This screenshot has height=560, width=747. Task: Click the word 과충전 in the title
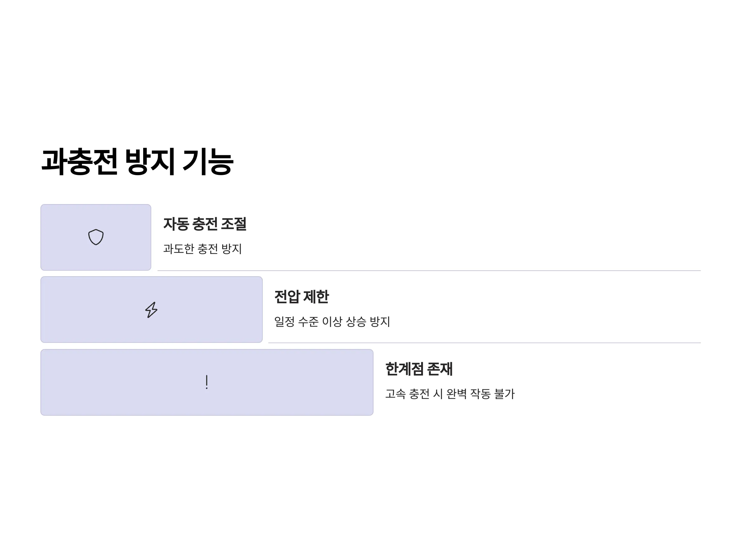(80, 161)
